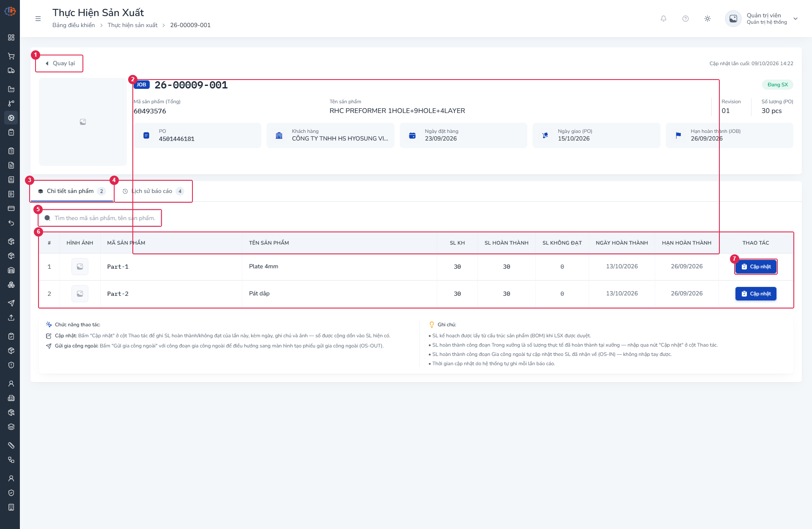The width and height of the screenshot is (812, 529).
Task: Open the shopping cart sidebar icon
Action: click(x=11, y=56)
